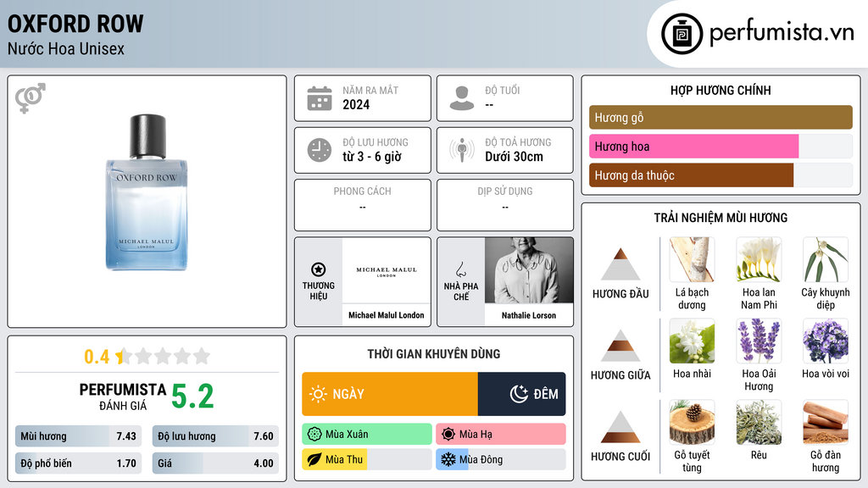The height and width of the screenshot is (488, 868).
Task: Click the Hương gỗ accord bar
Action: pos(721,117)
